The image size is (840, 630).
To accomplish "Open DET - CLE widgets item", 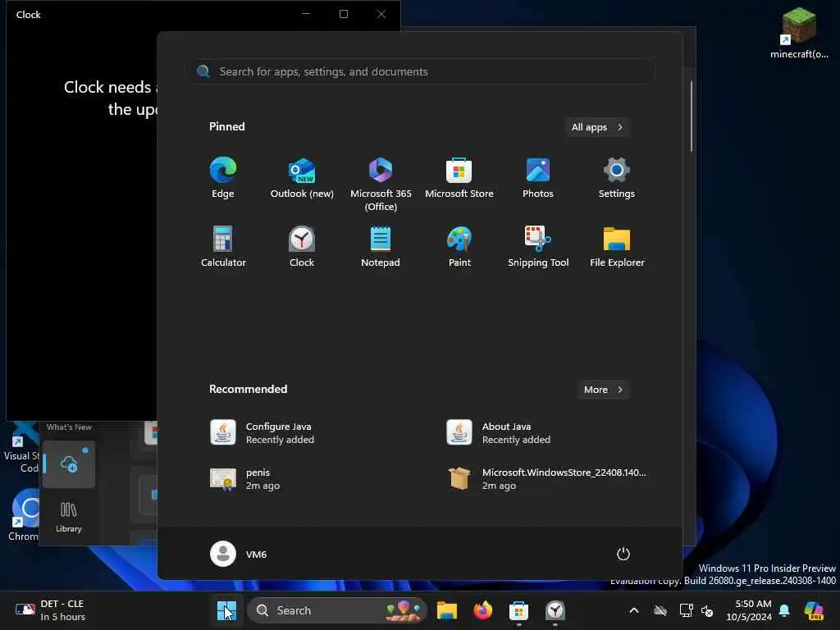I will tap(51, 610).
